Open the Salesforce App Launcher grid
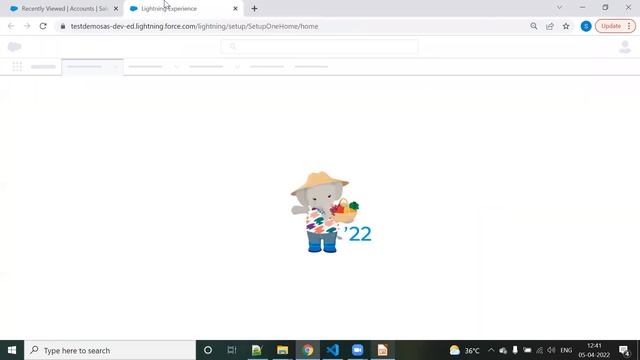This screenshot has height=360, width=640. [x=17, y=67]
